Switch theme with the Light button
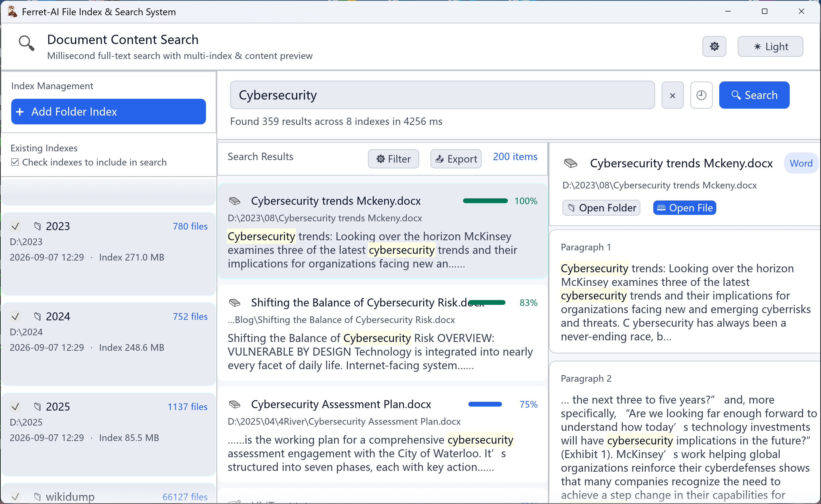 coord(770,46)
